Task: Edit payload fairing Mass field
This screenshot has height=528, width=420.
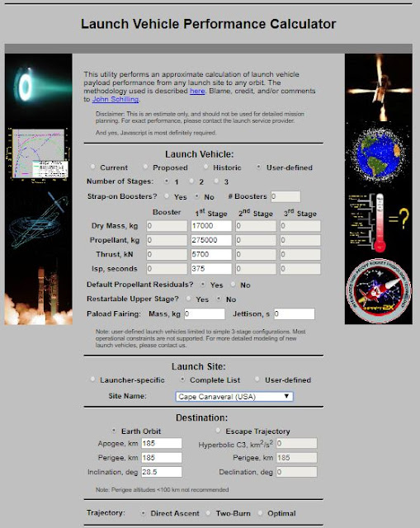Action: [x=205, y=313]
